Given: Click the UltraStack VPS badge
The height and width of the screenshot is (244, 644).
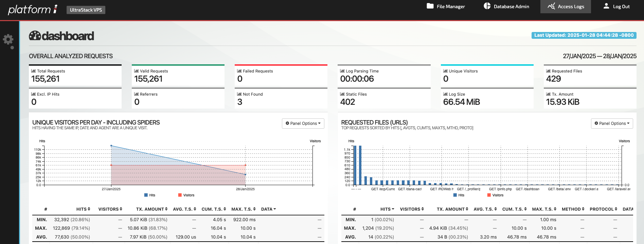Looking at the screenshot, I should [86, 10].
